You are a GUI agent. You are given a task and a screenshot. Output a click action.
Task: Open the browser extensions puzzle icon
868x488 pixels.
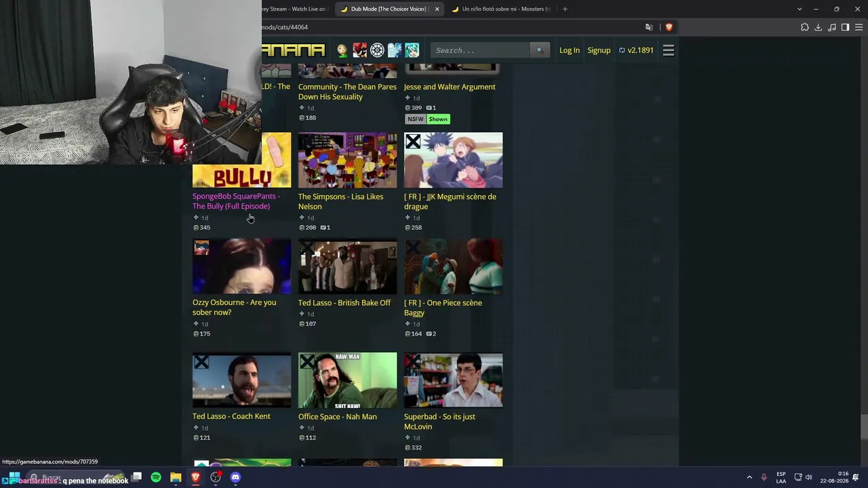(x=805, y=27)
